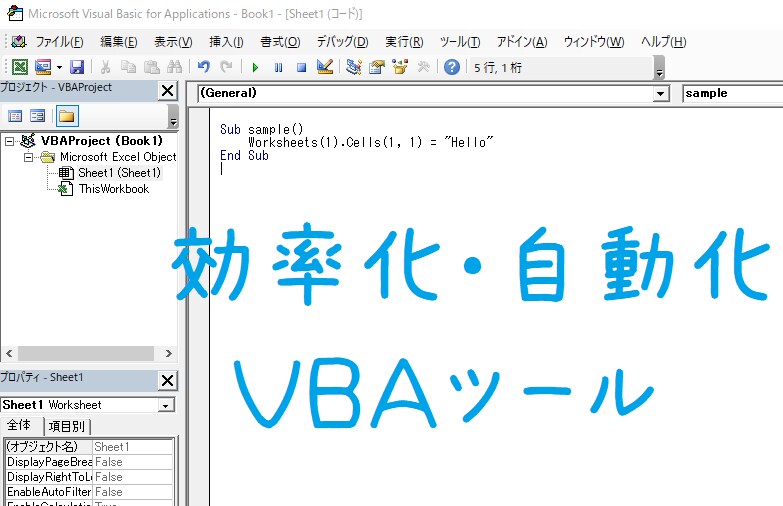Click the project pane horizontal scrollbar thumb
This screenshot has height=506, width=783.
86,353
